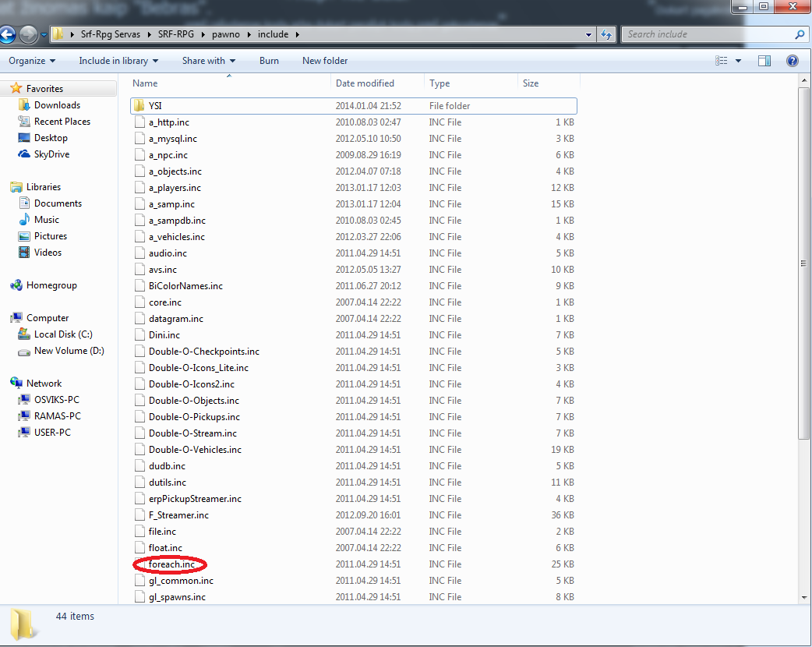Toggle the preview pane icon
The height and width of the screenshot is (647, 812).
(764, 61)
